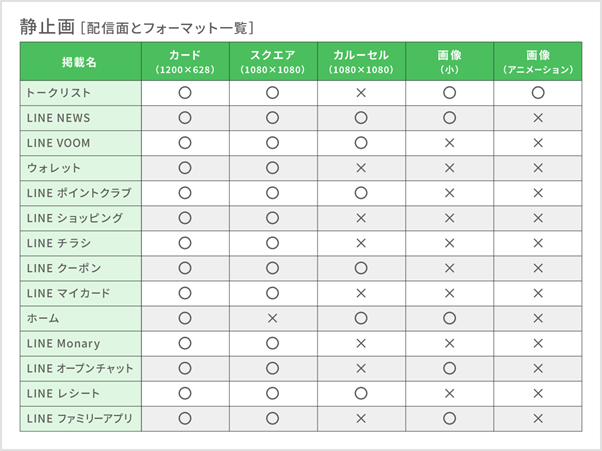Click the LINE ショッピング row label
The height and width of the screenshot is (451, 602).
(75, 217)
